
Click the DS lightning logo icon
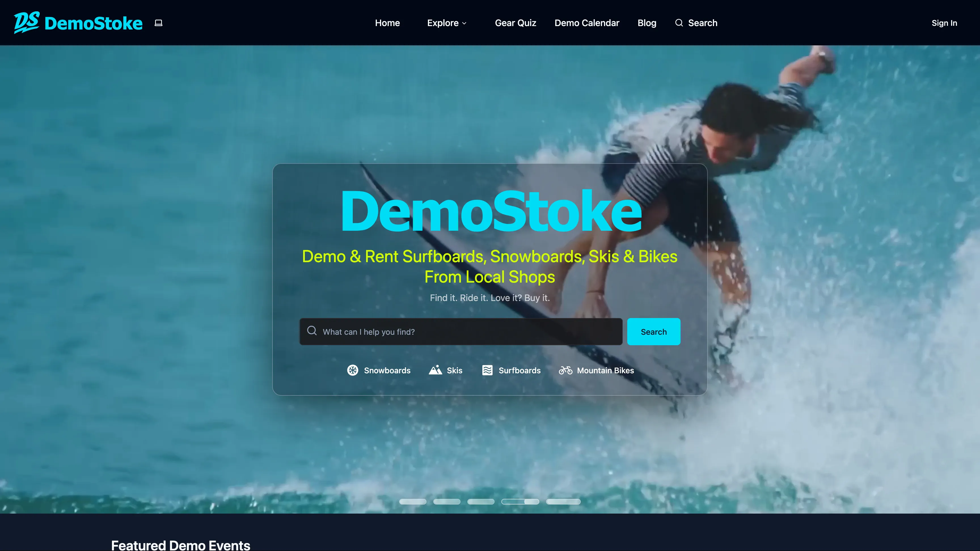tap(26, 22)
